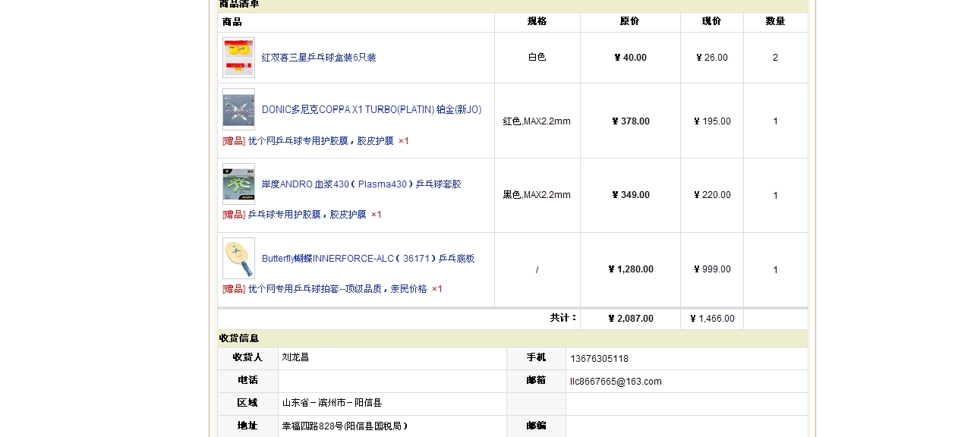980x437 pixels.
Task: Open gift link 忧个网专用乒乓球拍套
Action: (338, 289)
